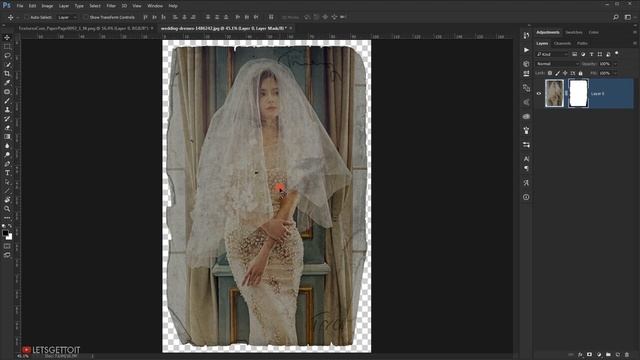Select the Spot Healing Brush tool
This screenshot has height=360, width=640.
[x=7, y=92]
